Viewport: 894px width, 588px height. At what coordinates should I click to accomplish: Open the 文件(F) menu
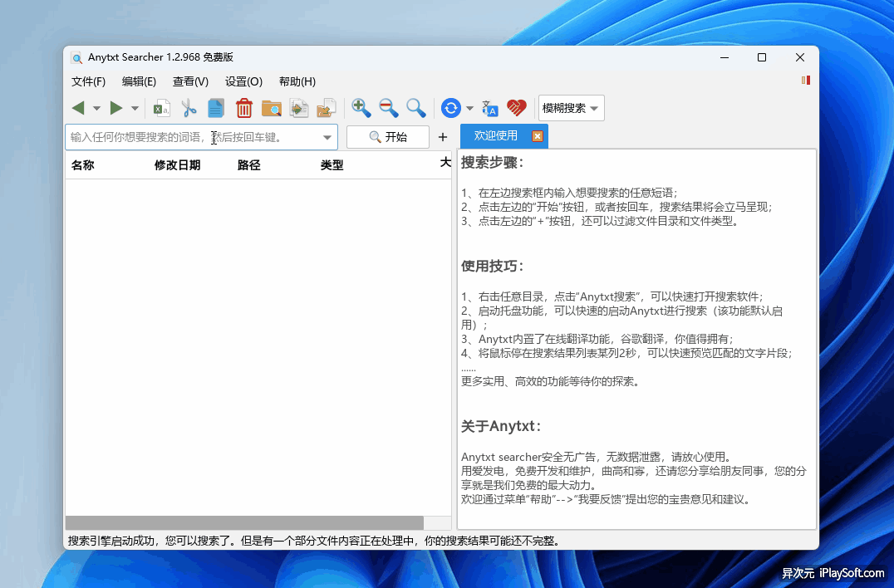(x=88, y=81)
